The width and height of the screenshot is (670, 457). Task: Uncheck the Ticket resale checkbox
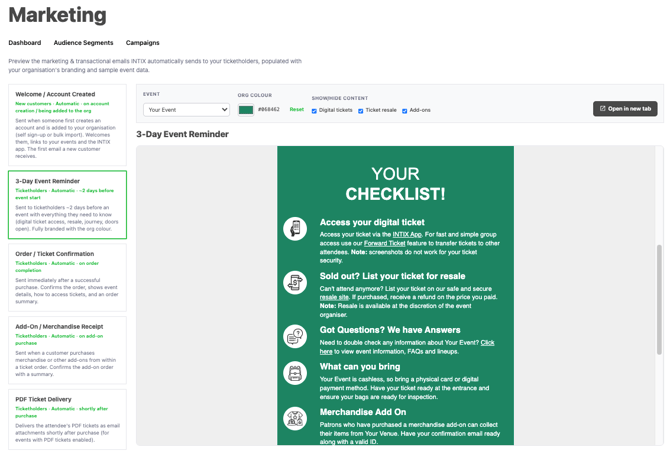pos(361,111)
